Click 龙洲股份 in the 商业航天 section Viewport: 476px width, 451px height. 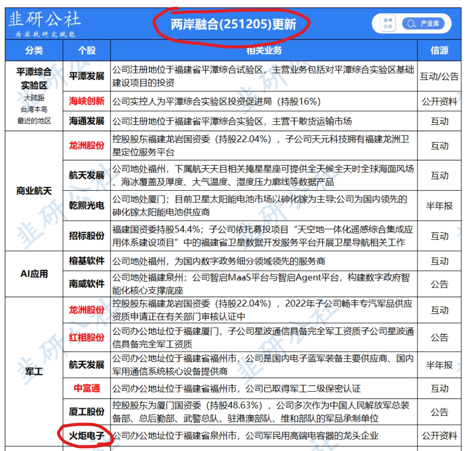87,146
